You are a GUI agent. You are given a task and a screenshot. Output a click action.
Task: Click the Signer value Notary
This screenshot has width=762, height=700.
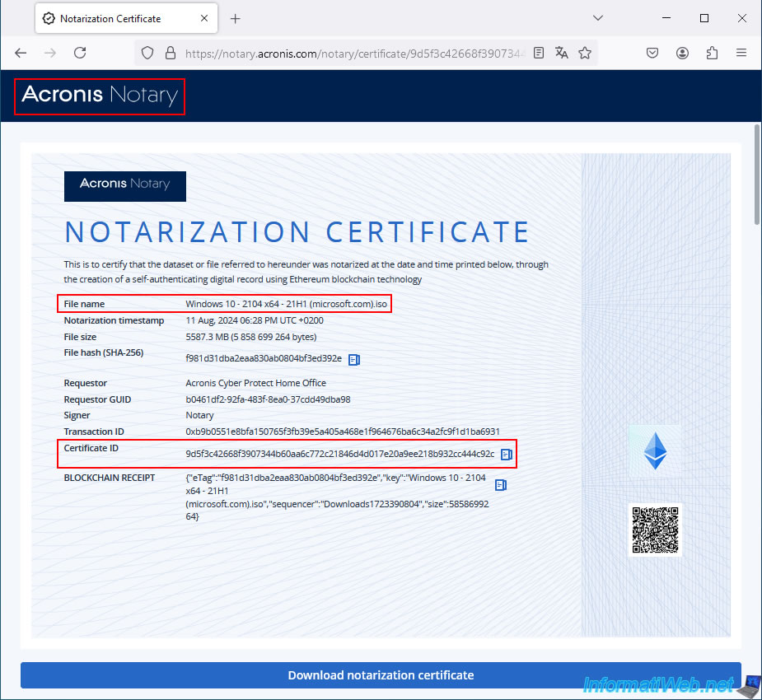click(199, 415)
